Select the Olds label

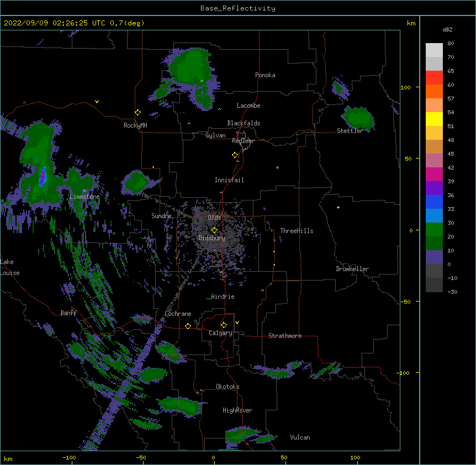(x=214, y=218)
